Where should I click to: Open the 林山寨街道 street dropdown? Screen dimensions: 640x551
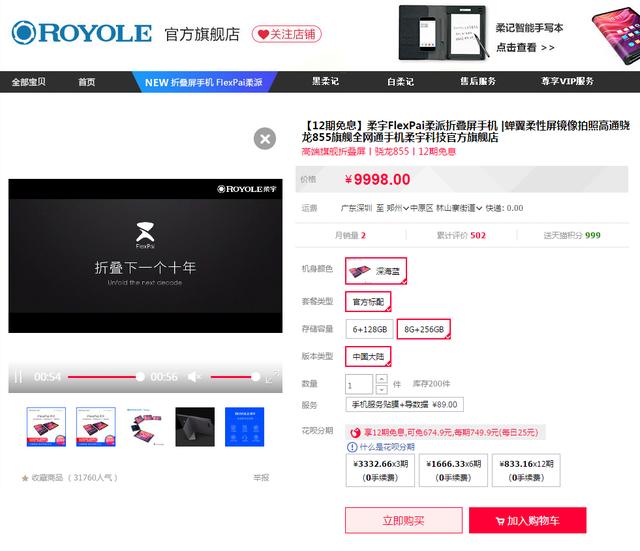pos(459,208)
